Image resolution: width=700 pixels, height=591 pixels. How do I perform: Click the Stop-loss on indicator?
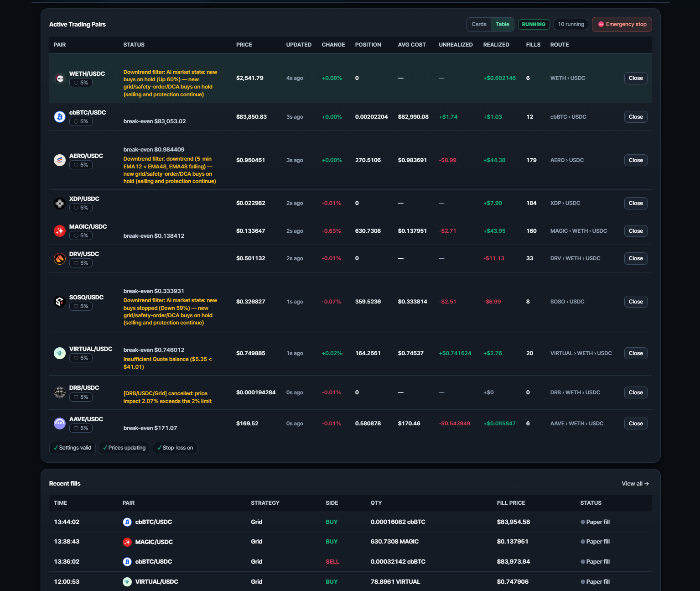tap(175, 448)
